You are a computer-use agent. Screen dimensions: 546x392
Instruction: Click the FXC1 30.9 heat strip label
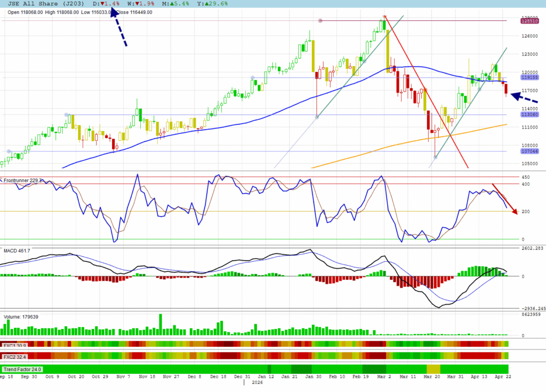[14, 345]
